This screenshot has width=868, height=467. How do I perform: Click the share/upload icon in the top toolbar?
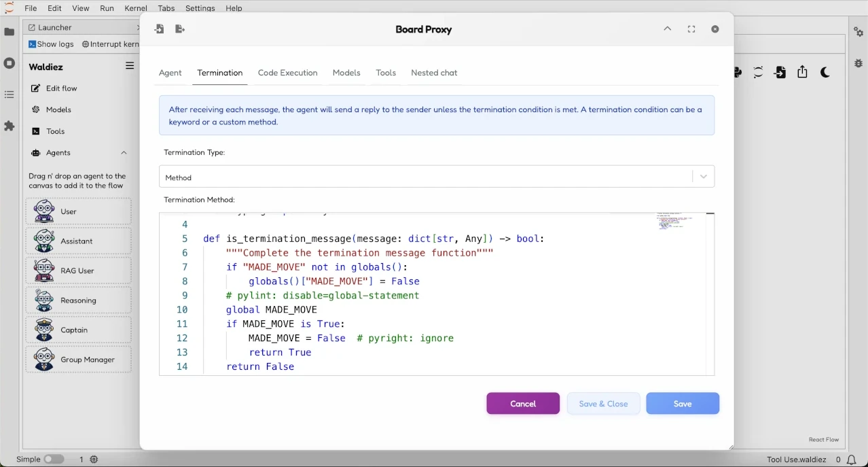802,72
